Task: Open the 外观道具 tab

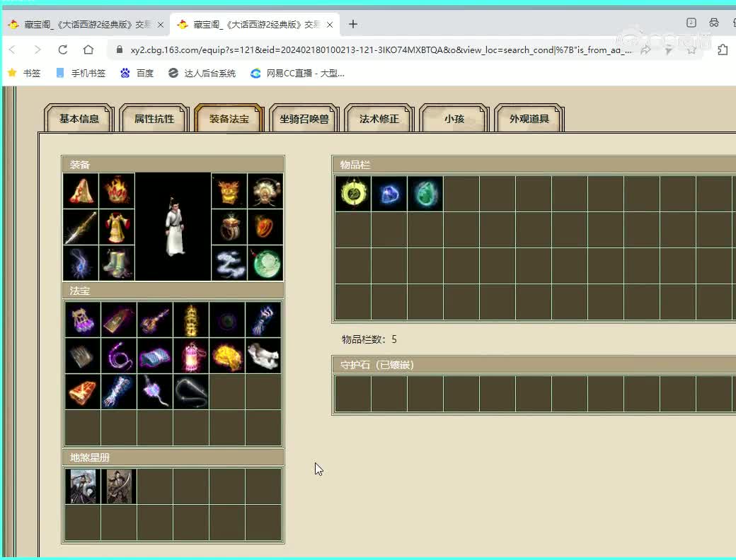Action: 529,119
